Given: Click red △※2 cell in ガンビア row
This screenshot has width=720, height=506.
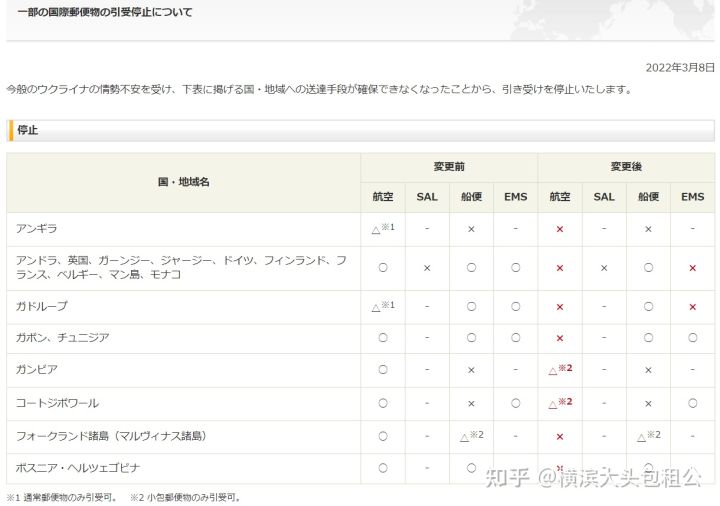Looking at the screenshot, I should tap(560, 369).
